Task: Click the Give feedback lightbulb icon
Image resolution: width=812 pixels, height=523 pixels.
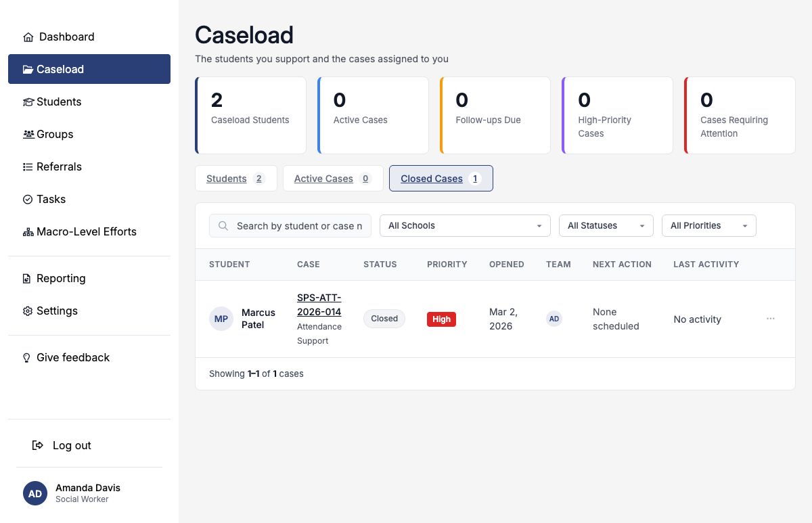Action: point(27,358)
